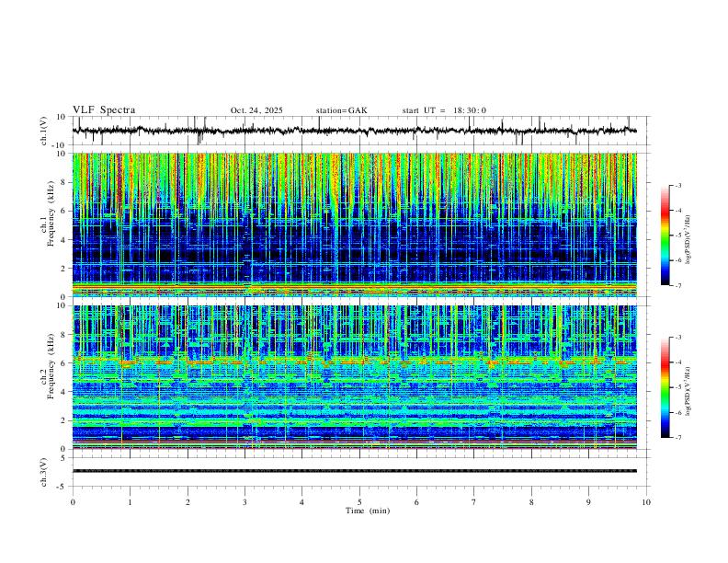
Task: Click the 4 kHz tick on ch.1 frequency axis
Action: tap(63, 240)
